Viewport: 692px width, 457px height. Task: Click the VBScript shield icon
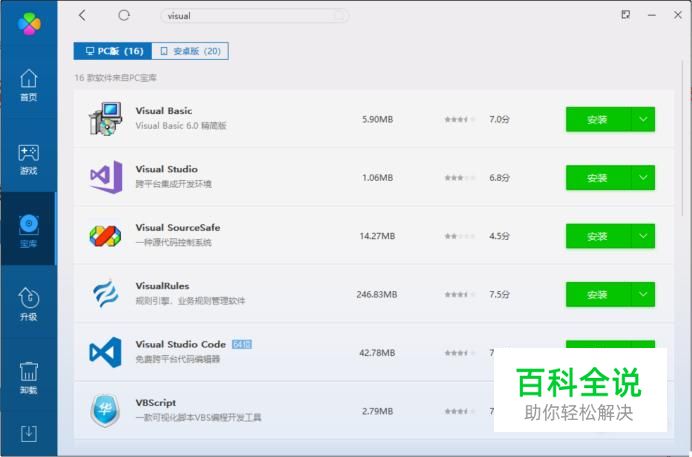click(105, 410)
